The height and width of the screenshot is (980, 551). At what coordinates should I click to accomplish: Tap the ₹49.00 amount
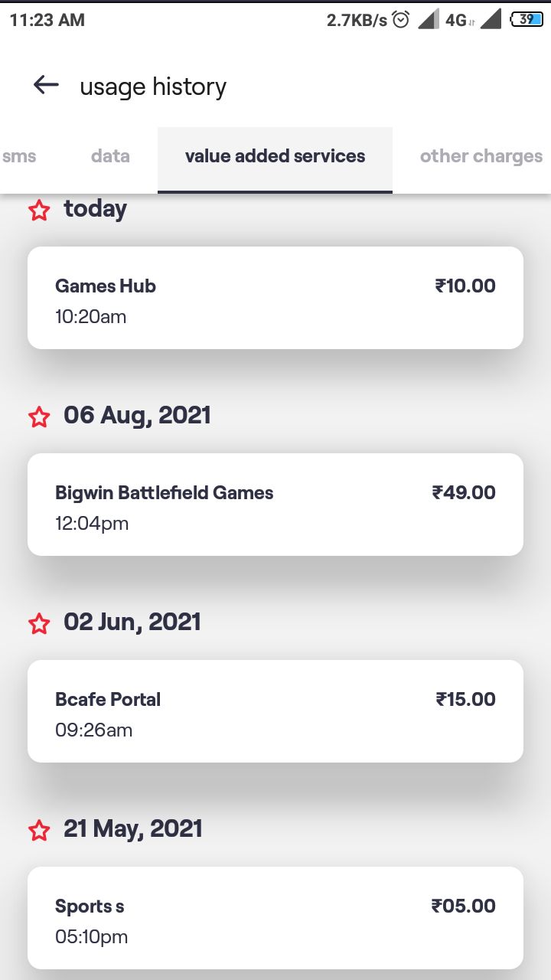tap(464, 492)
